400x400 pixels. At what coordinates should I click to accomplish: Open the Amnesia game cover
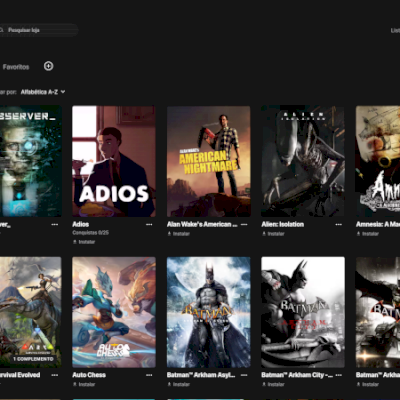point(378,161)
